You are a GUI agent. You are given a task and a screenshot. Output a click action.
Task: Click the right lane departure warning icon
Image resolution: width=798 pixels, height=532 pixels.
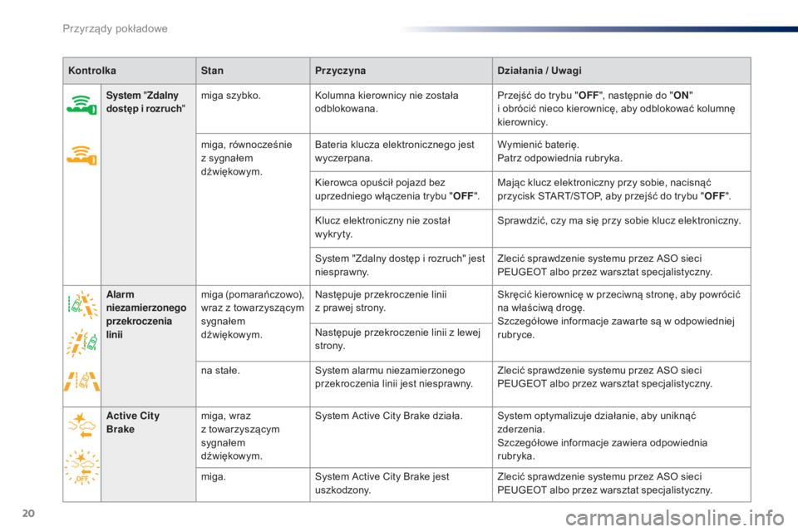pyautogui.click(x=82, y=304)
